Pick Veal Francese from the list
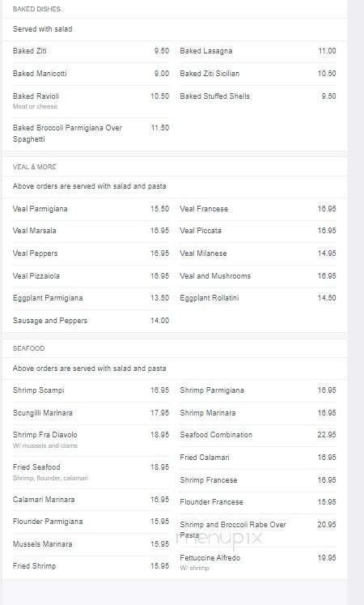 click(x=258, y=209)
